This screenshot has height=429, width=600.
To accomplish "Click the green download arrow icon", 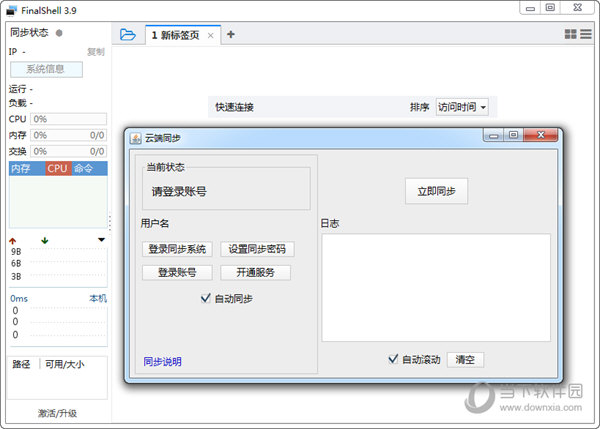I will [45, 240].
